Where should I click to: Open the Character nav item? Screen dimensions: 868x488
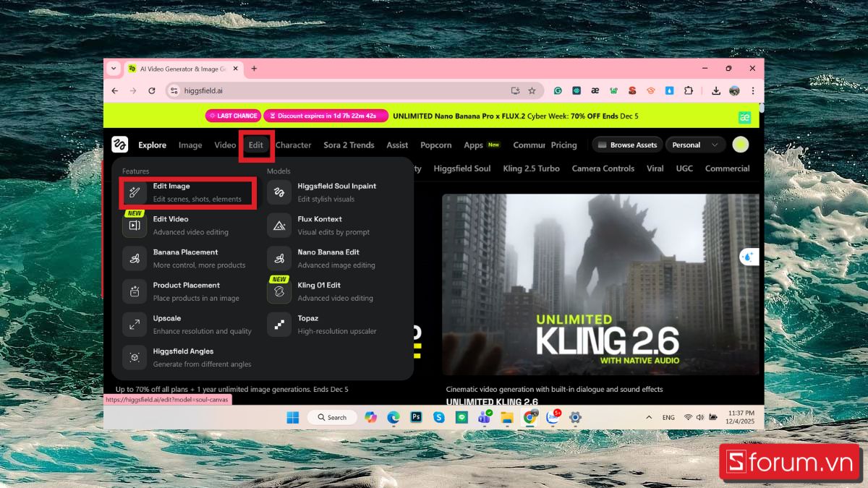tap(294, 145)
